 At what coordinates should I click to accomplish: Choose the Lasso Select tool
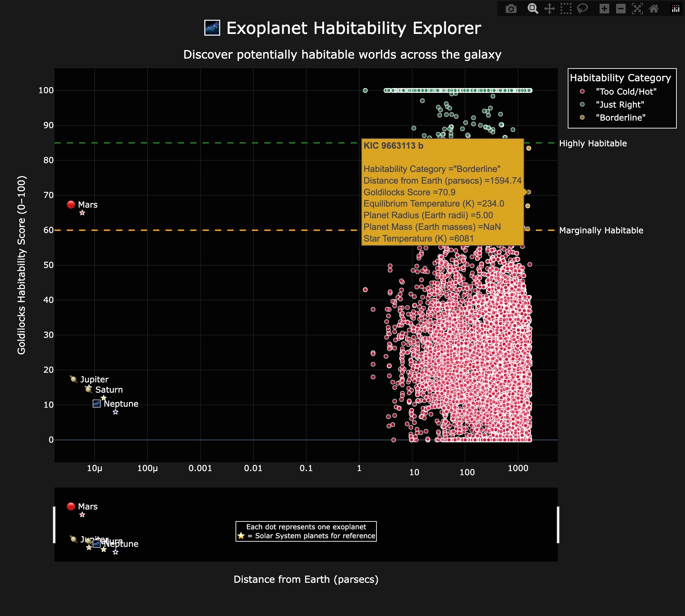coord(582,9)
